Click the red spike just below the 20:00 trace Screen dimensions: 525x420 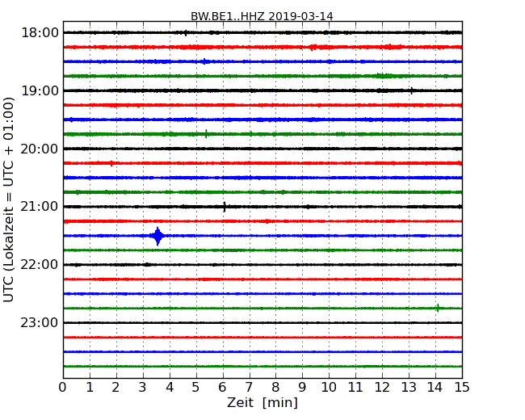pos(111,163)
